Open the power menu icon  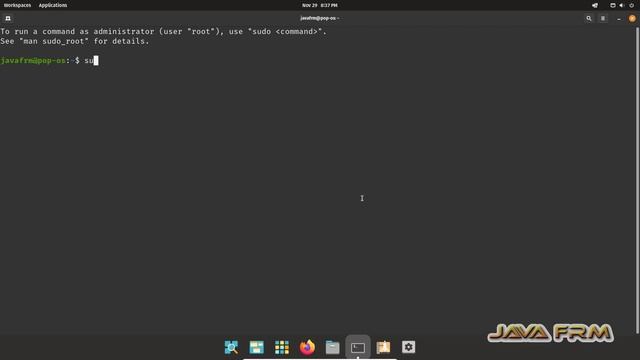click(631, 5)
